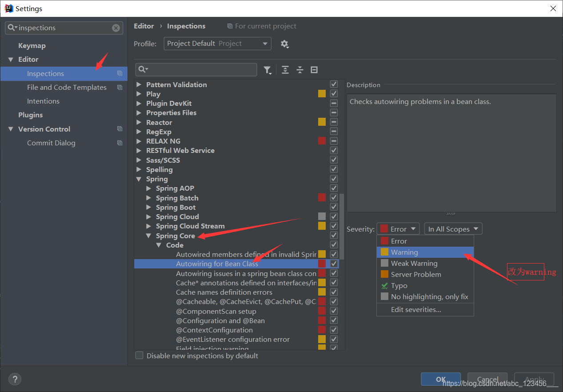Open the Profile Project Default dropdown
Image resolution: width=563 pixels, height=392 pixels.
217,44
